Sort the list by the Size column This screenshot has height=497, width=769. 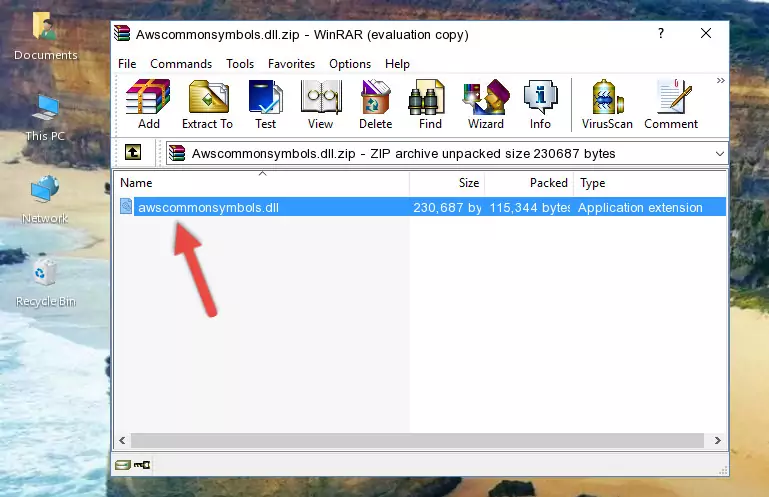pyautogui.click(x=447, y=183)
